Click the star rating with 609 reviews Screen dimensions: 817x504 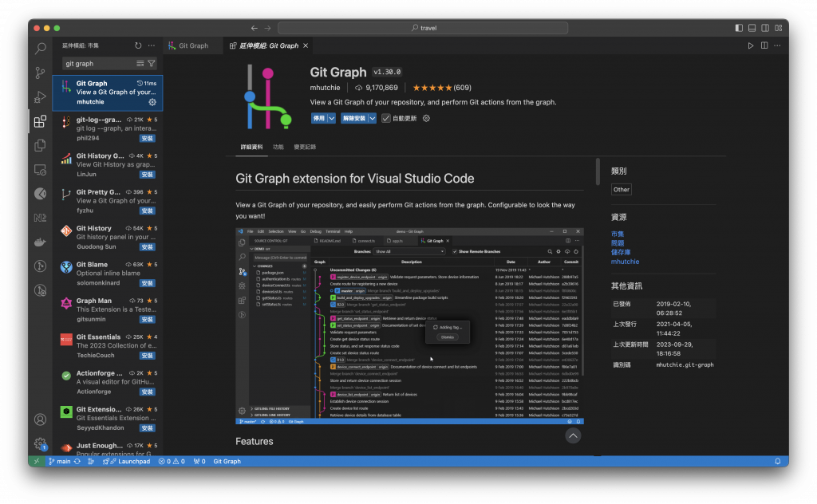[442, 88]
